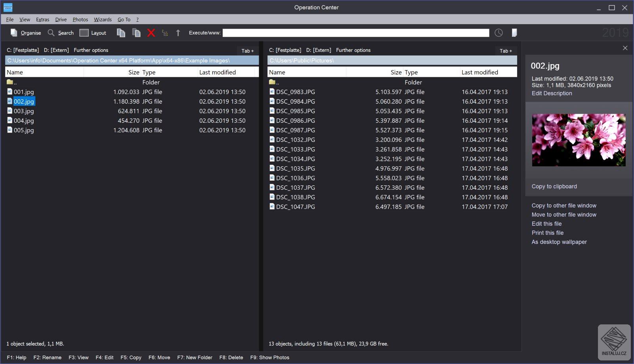Screen dimensions: 634x364
Task: Open Further options in left pane
Action: (x=91, y=50)
